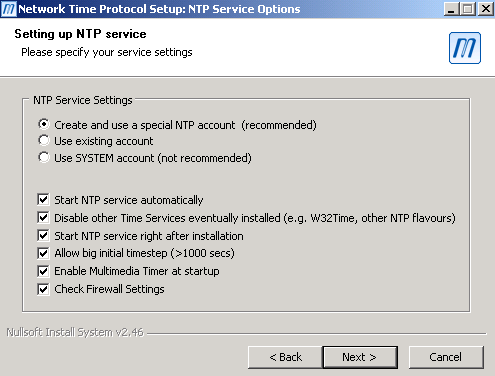495x376 pixels.
Task: Return with the Back button
Action: [x=285, y=357]
